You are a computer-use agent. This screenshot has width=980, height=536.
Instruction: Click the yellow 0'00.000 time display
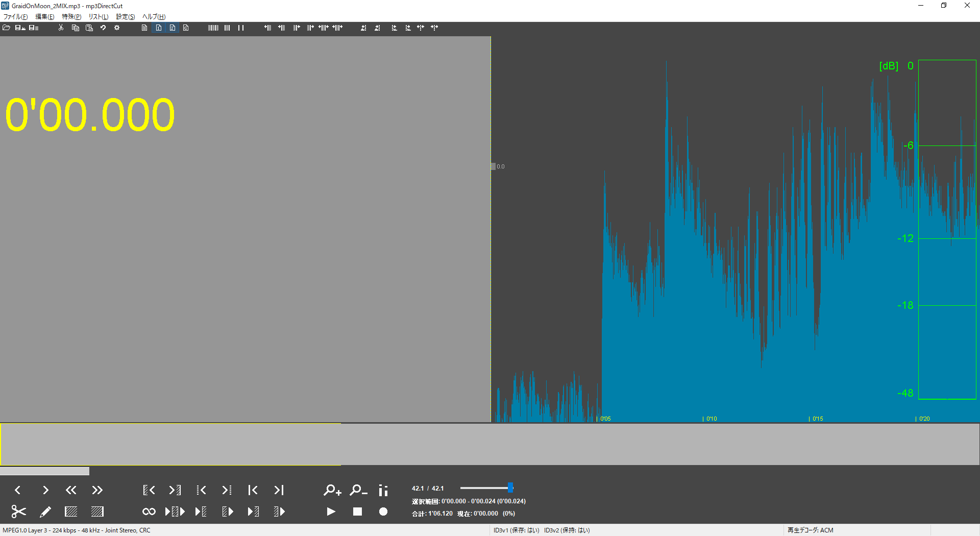pos(90,115)
